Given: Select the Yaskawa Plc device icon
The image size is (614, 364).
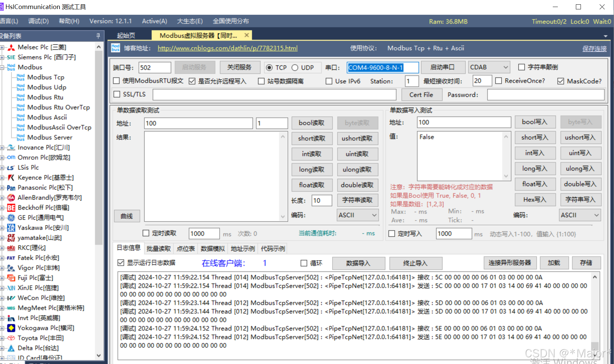Looking at the screenshot, I should point(10,228).
